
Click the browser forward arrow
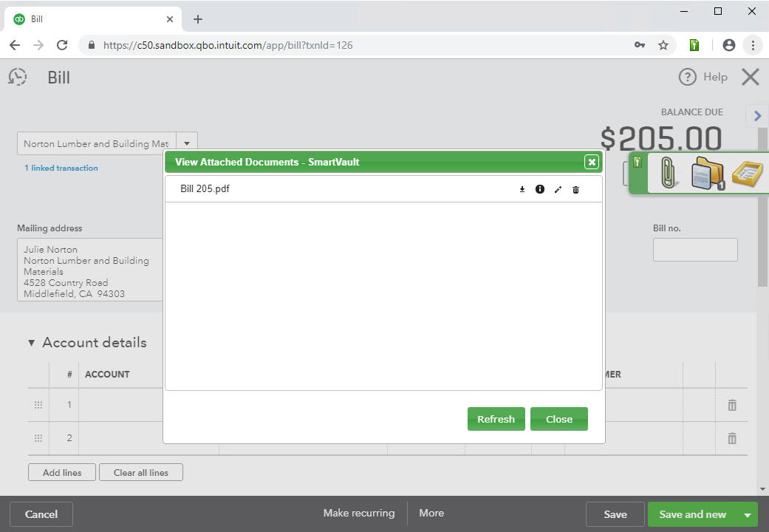click(x=38, y=45)
